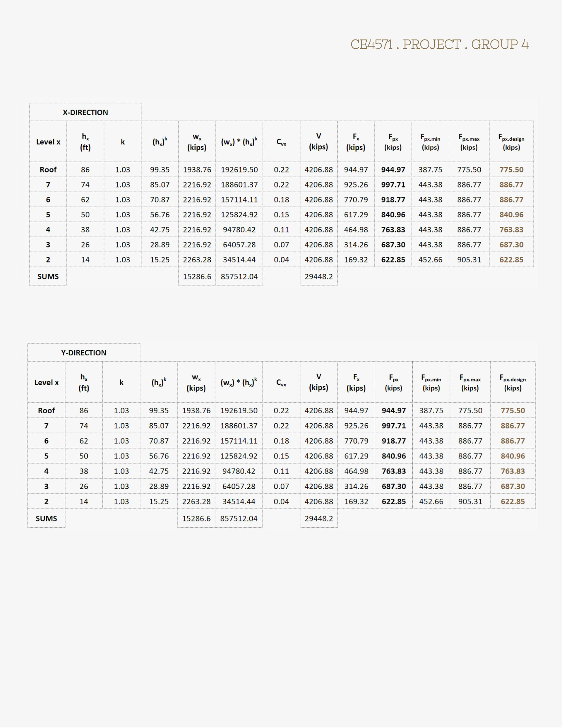This screenshot has width=562, height=728.
Task: Select X-direction level 5 Fx value 617.29
Action: (356, 215)
